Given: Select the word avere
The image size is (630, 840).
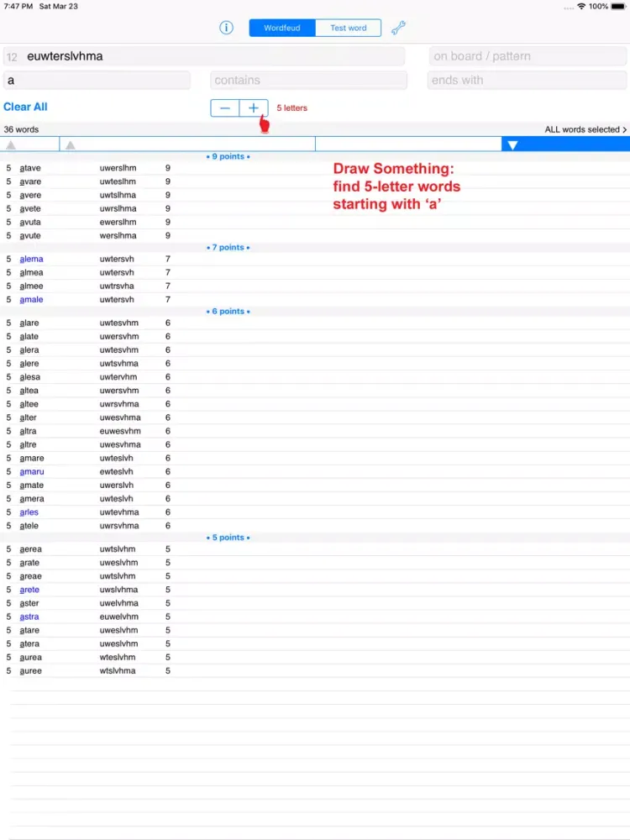Looking at the screenshot, I should coord(30,195).
